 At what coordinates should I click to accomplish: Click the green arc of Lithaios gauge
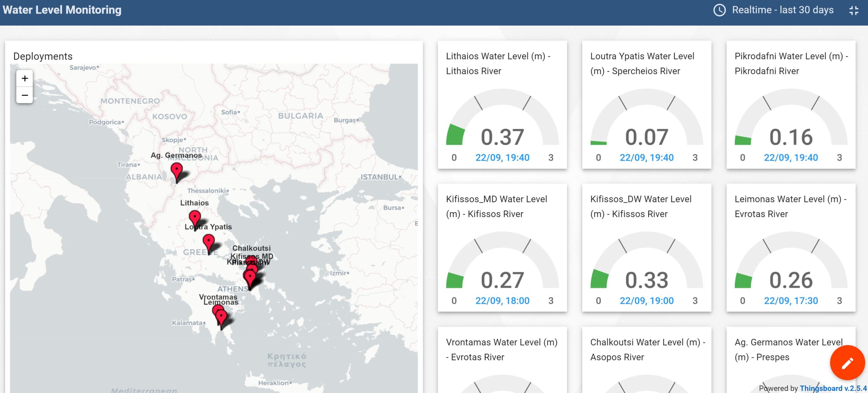point(455,135)
